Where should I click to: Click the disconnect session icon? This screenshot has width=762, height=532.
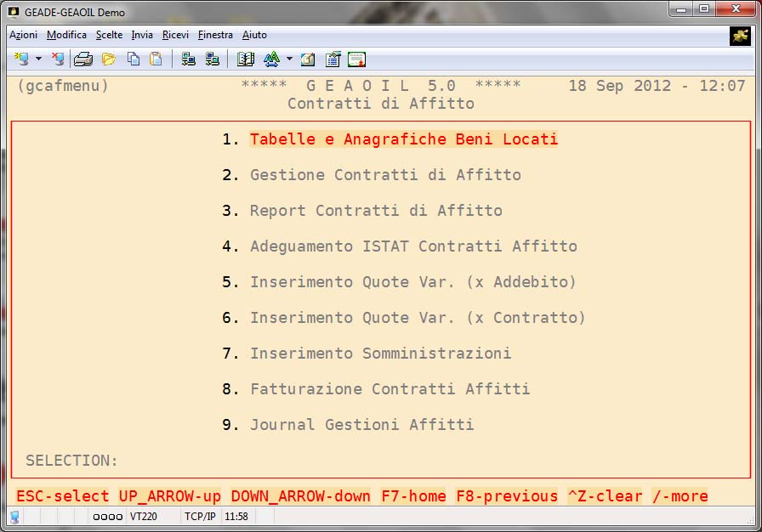(58, 59)
